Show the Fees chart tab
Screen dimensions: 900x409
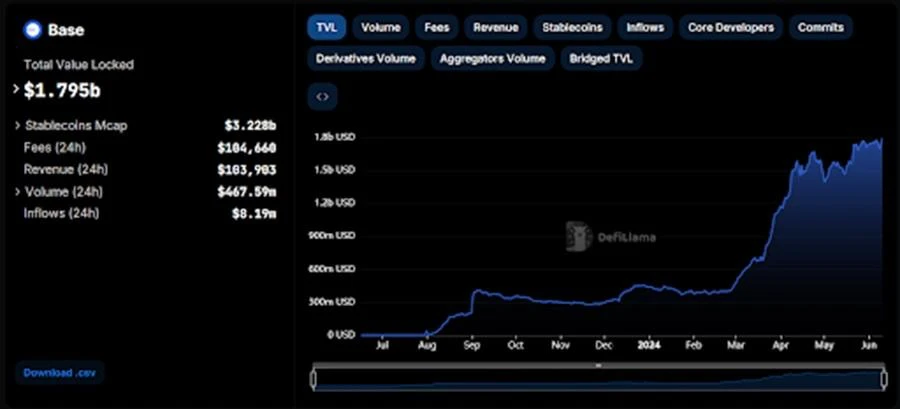(x=437, y=28)
